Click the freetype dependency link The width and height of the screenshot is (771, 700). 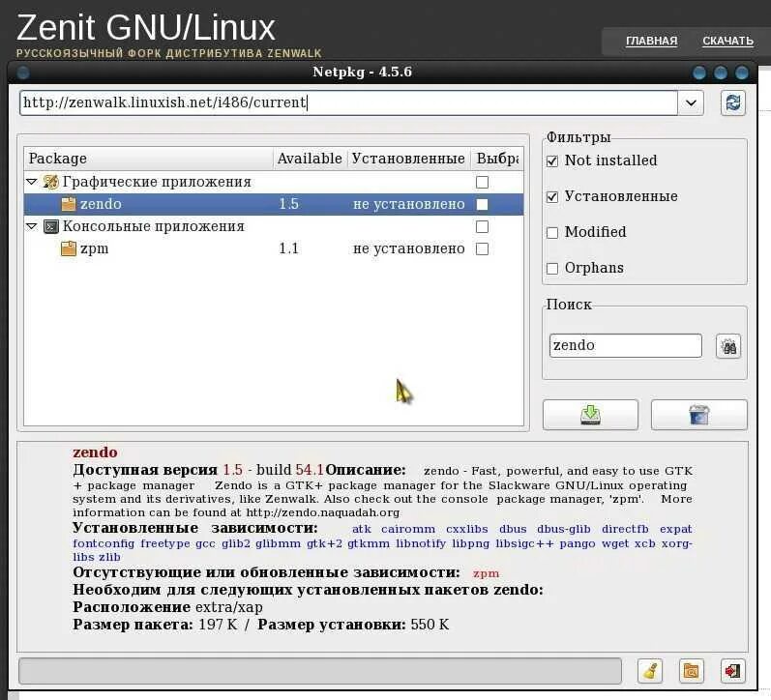click(x=165, y=543)
